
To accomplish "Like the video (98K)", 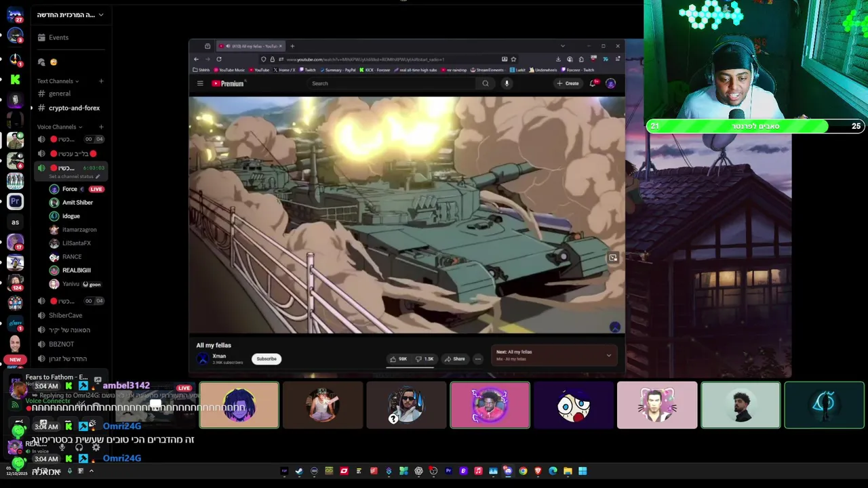I will pos(398,359).
